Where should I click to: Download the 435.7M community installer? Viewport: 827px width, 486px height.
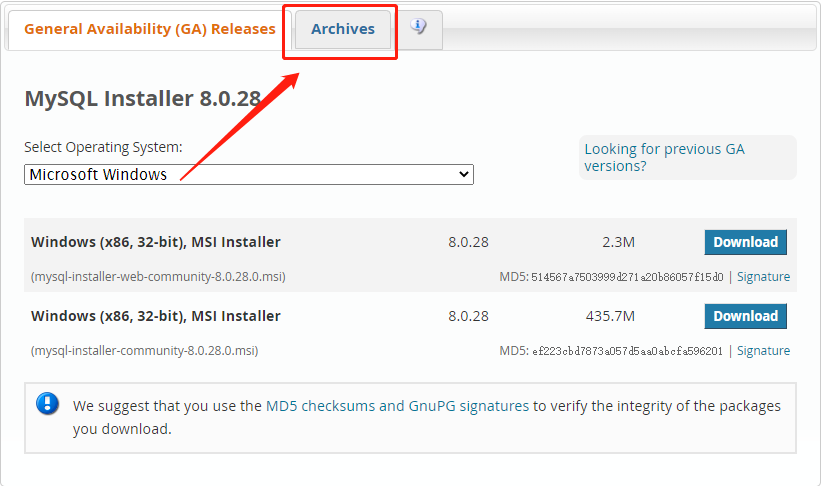coord(745,316)
